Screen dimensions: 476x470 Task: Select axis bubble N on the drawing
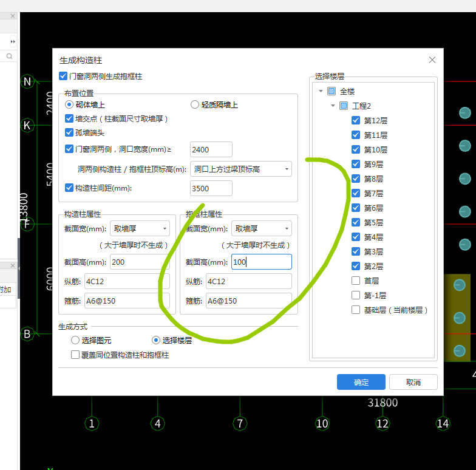click(27, 81)
